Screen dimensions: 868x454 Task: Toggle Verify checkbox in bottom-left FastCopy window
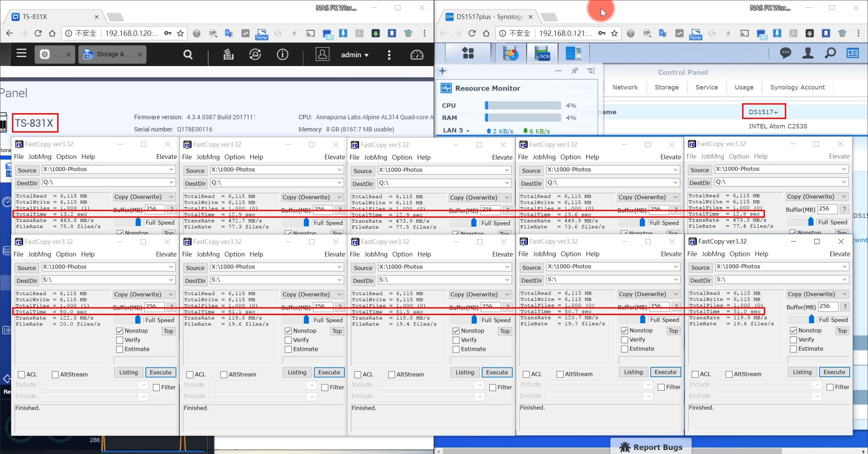(120, 340)
